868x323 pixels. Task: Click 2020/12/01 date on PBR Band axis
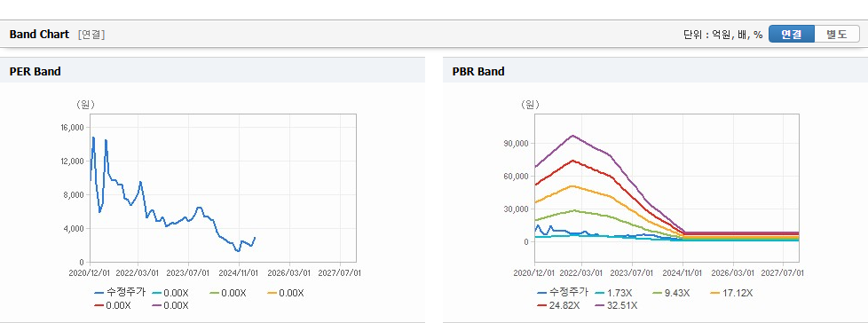(534, 273)
